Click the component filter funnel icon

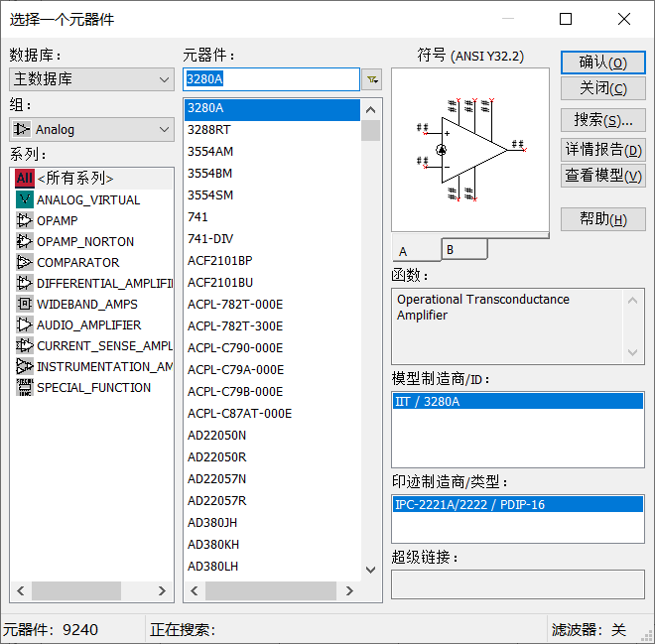(372, 79)
